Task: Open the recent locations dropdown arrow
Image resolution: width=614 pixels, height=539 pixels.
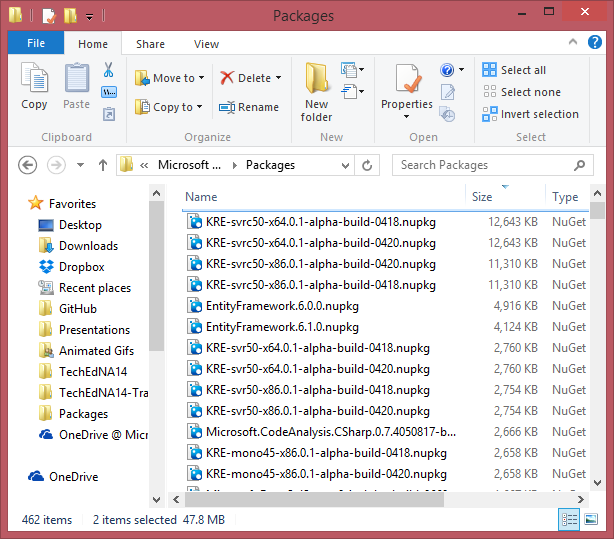Action: [80, 165]
